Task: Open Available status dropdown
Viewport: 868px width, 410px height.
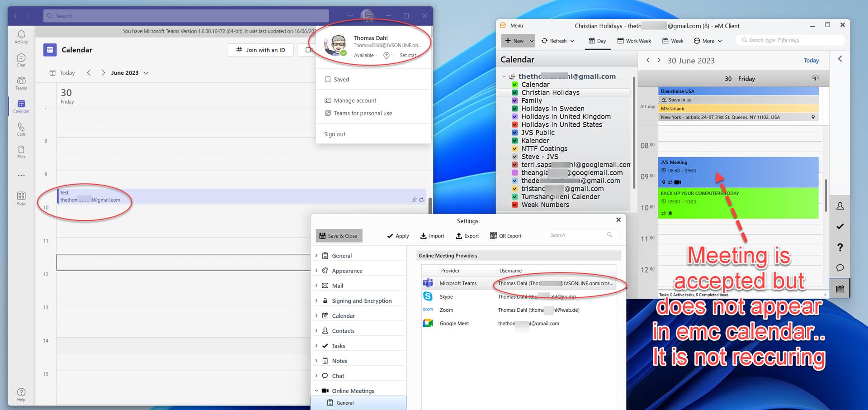Action: coord(365,55)
